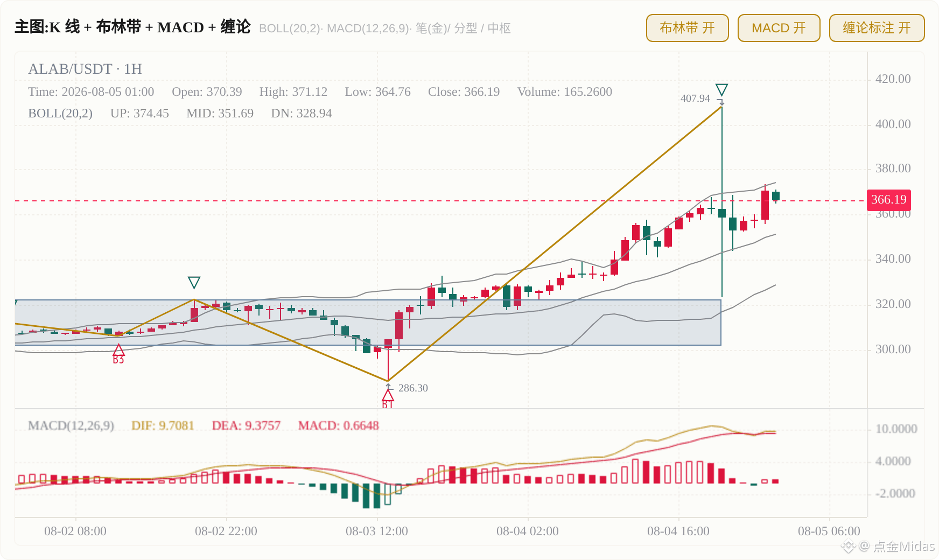Click the MACD(12,26,9) panel label
The image size is (939, 560).
(x=71, y=426)
